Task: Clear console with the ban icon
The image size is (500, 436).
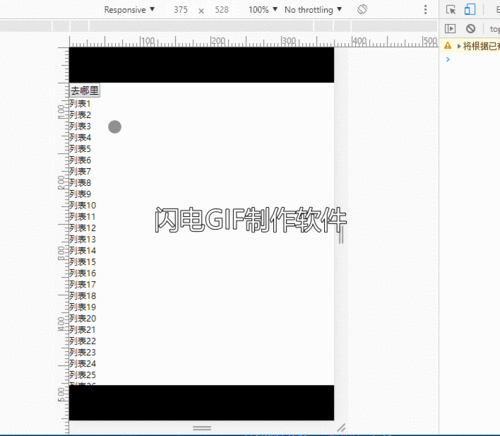Action: point(471,29)
